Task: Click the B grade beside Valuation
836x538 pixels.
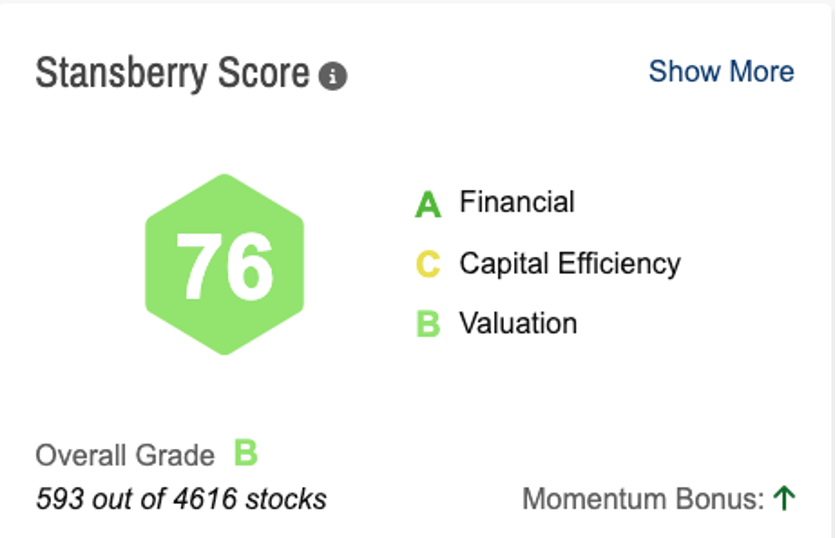Action: [428, 325]
